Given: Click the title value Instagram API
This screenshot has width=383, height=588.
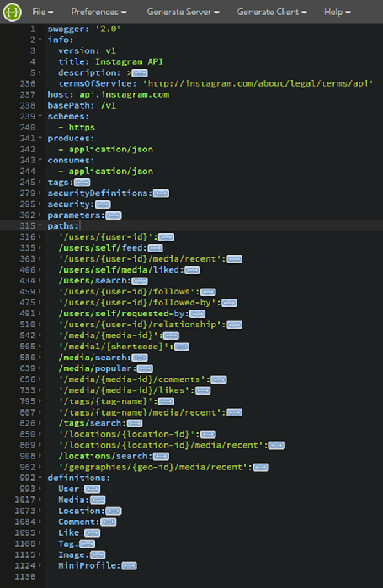Looking at the screenshot, I should click(129, 61).
